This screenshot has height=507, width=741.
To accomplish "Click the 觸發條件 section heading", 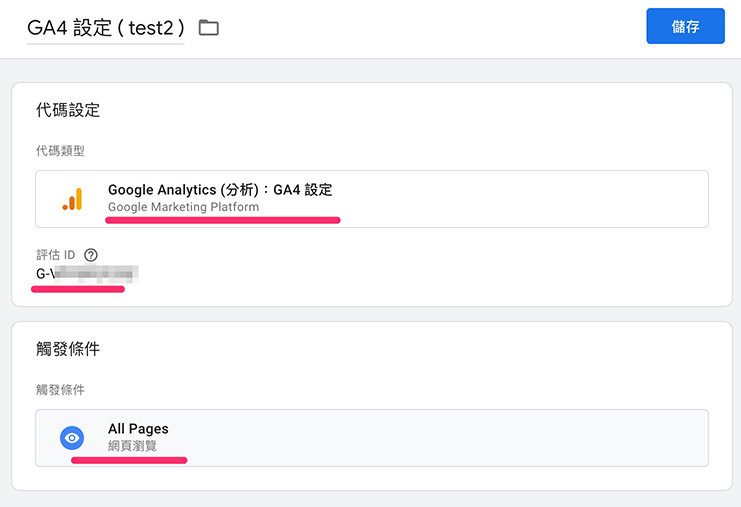I will click(68, 349).
